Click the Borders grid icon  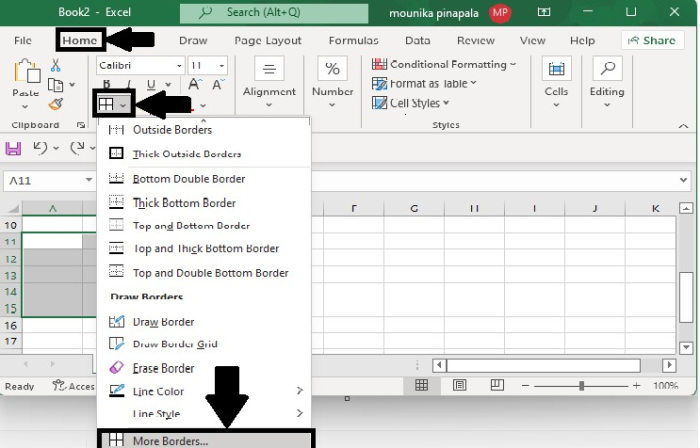(x=106, y=104)
